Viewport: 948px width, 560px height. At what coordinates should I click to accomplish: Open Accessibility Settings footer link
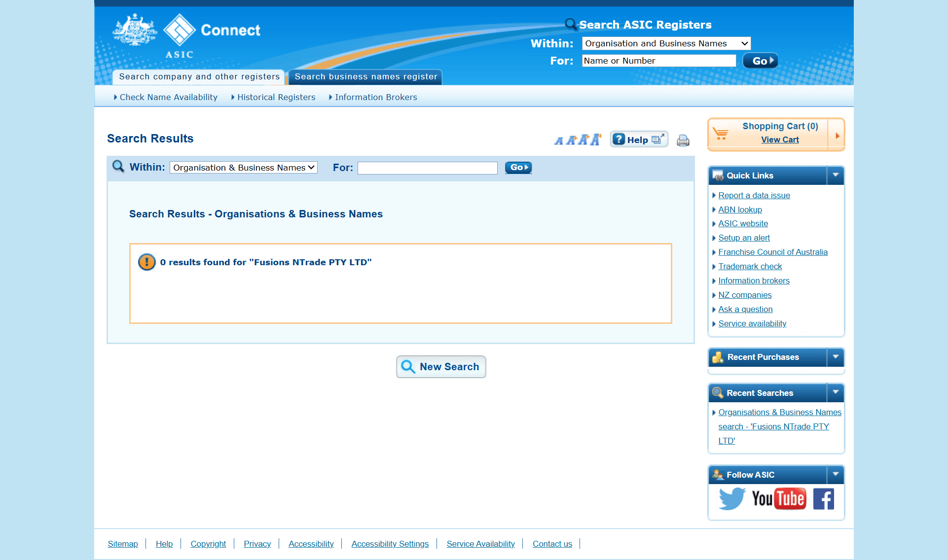[390, 544]
